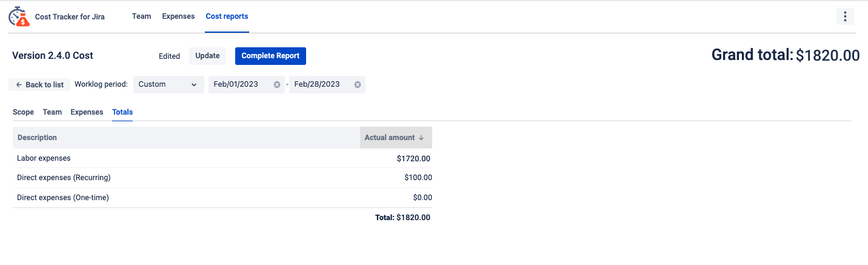Select the Labor expenses row

point(44,158)
